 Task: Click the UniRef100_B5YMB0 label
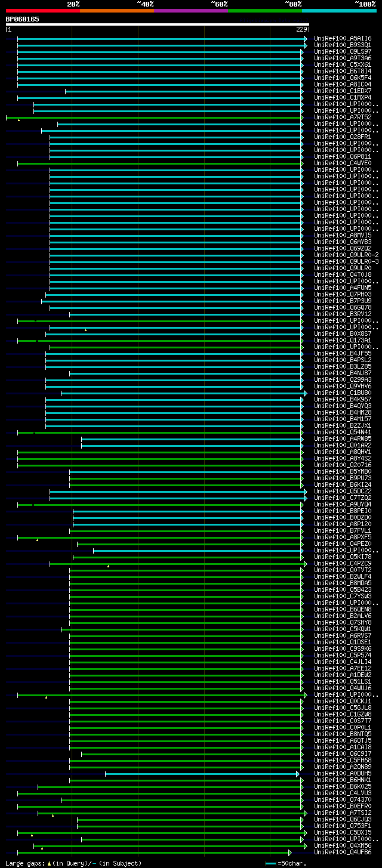[x=343, y=471]
